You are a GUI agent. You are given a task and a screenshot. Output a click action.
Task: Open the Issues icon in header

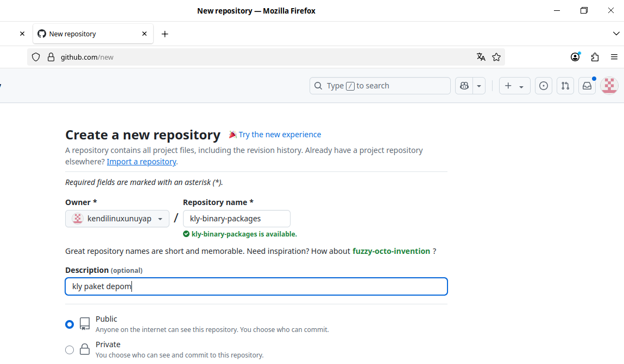[x=543, y=86]
